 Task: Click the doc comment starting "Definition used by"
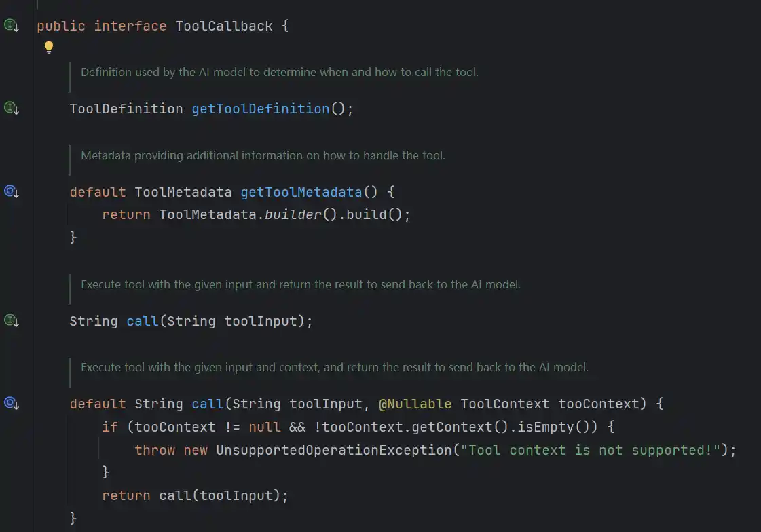pos(279,72)
